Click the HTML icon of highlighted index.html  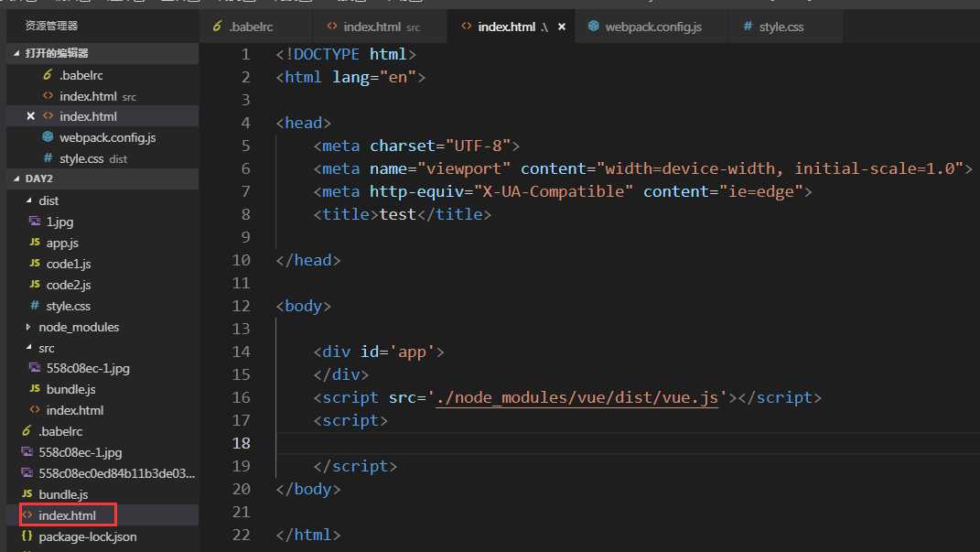click(x=27, y=515)
